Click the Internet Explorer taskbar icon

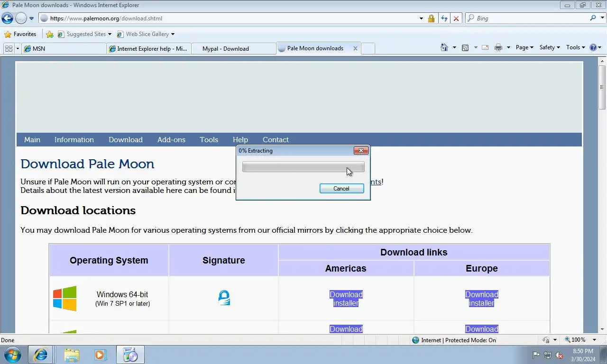coord(40,355)
